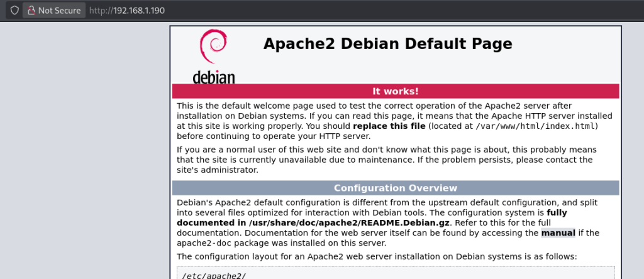The image size is (644, 279).
Task: Click the crossed-out lock security icon
Action: (31, 11)
